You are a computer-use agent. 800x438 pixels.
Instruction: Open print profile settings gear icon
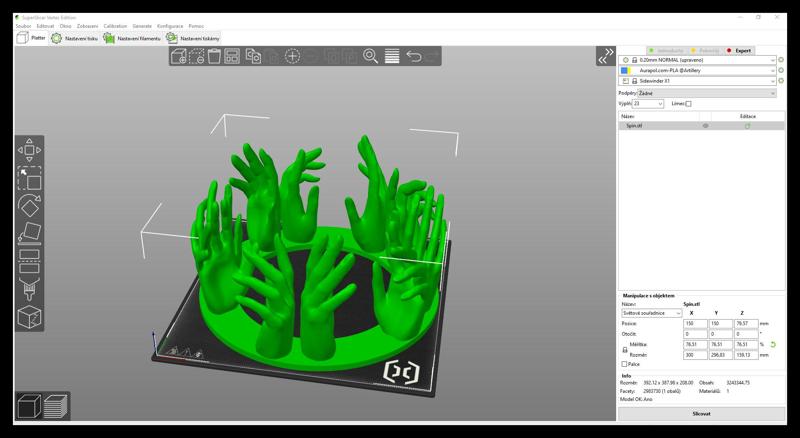(781, 60)
